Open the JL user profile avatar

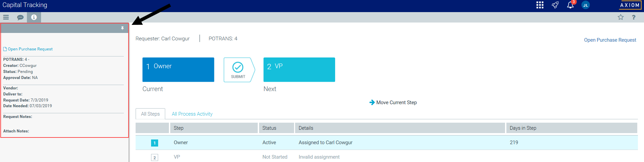tap(585, 5)
